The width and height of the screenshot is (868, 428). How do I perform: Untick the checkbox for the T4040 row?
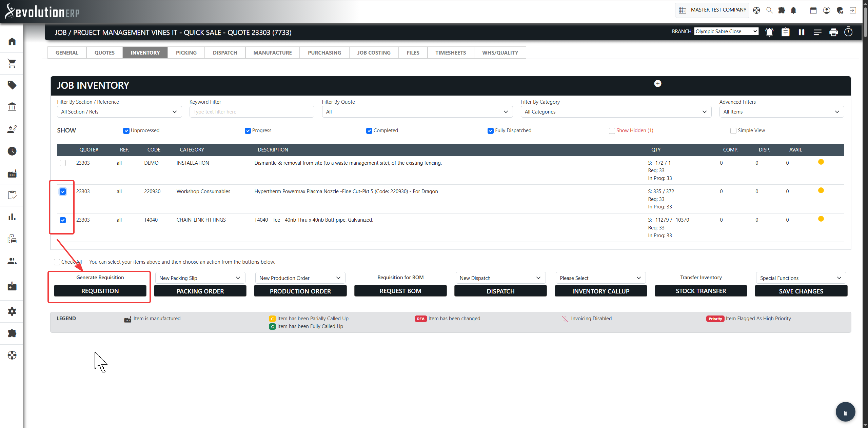click(x=63, y=220)
